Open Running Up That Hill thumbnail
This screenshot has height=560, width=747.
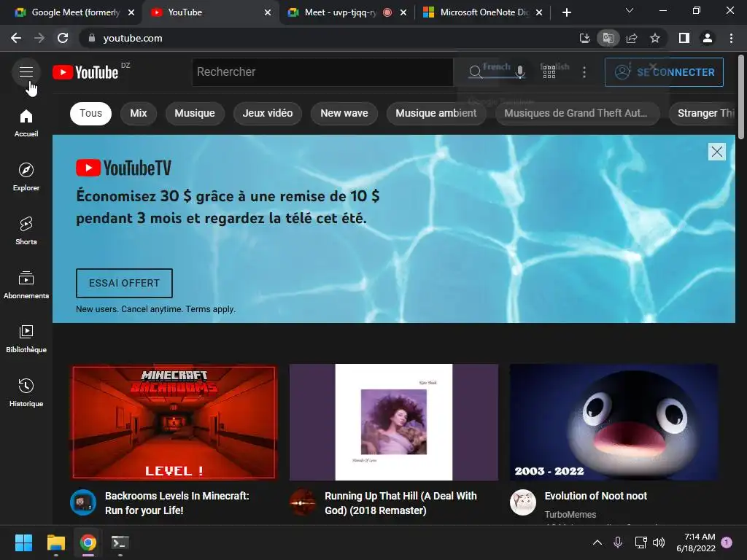coord(393,422)
